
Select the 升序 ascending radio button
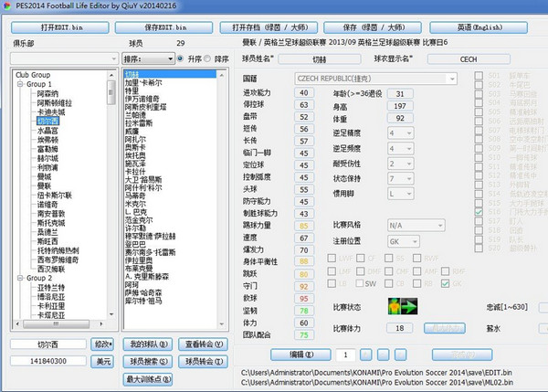tap(179, 58)
